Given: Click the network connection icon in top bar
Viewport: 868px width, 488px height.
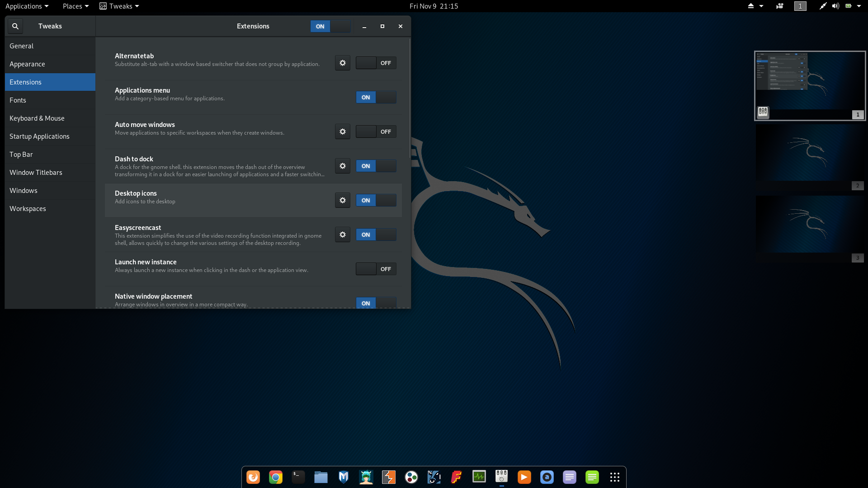Looking at the screenshot, I should click(823, 6).
